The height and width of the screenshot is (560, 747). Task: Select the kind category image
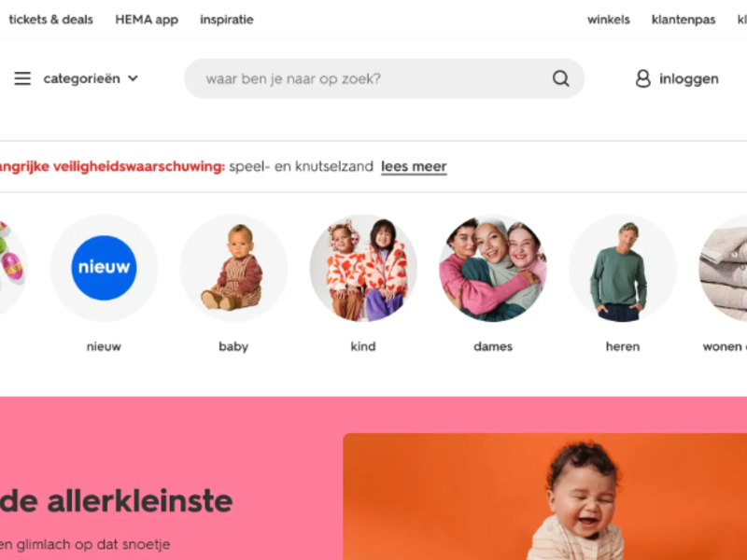point(363,268)
